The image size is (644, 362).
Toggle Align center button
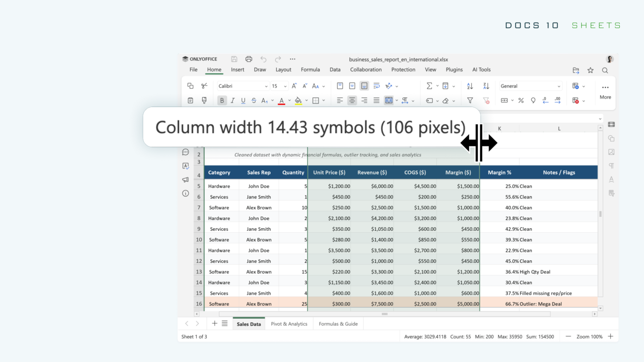pyautogui.click(x=352, y=101)
